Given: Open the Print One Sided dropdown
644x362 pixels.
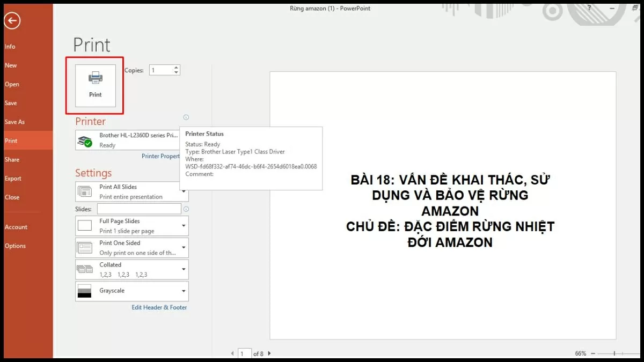Looking at the screenshot, I should pos(183,247).
